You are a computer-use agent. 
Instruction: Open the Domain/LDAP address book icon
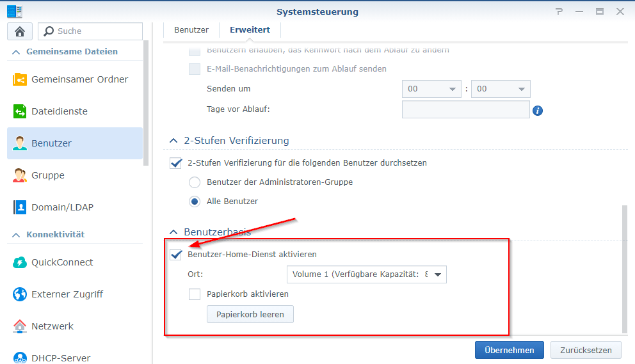(x=20, y=207)
